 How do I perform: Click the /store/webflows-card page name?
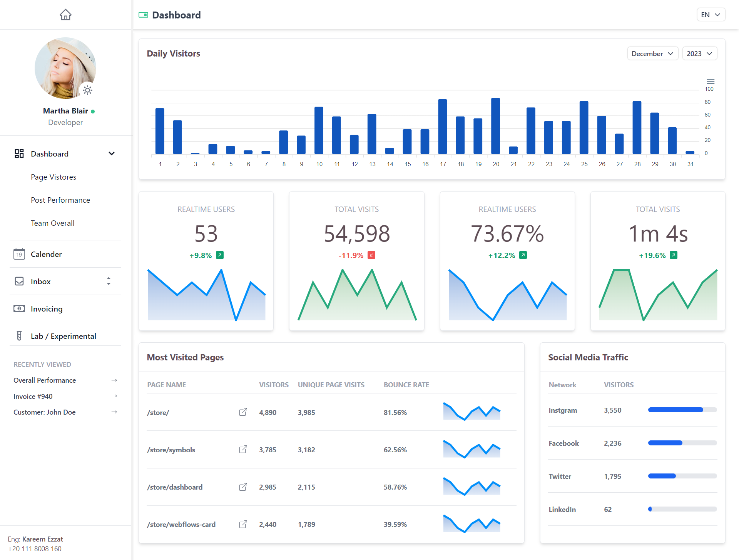click(181, 524)
